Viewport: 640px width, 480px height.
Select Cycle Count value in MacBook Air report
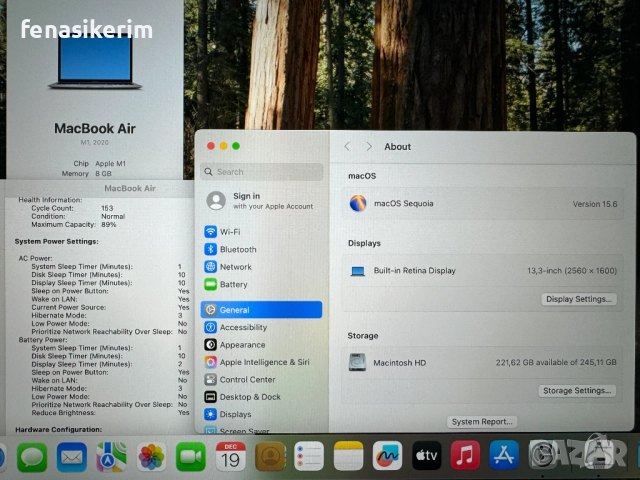coord(107,208)
